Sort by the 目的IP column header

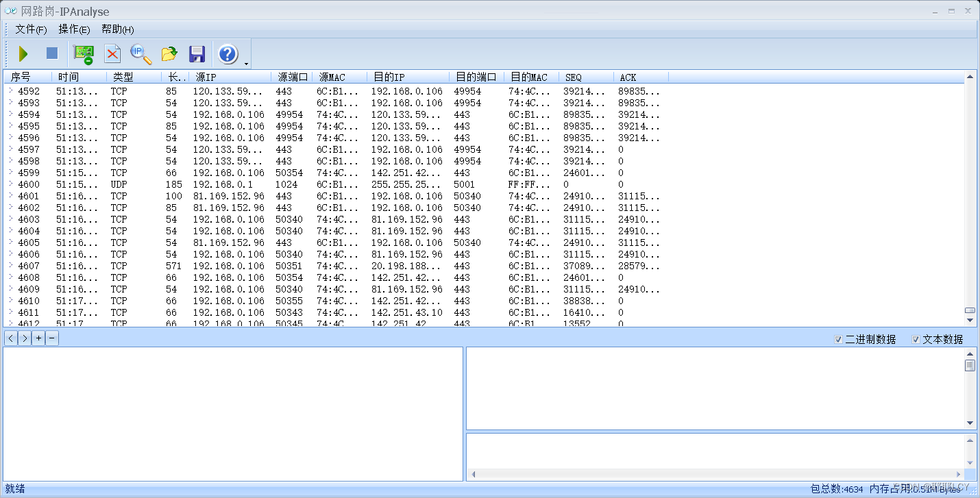408,77
